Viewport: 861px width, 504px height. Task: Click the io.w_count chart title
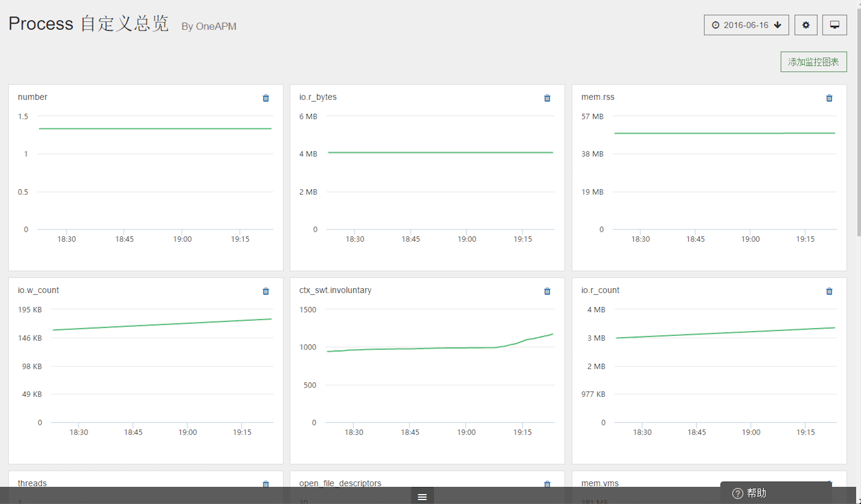[38, 290]
